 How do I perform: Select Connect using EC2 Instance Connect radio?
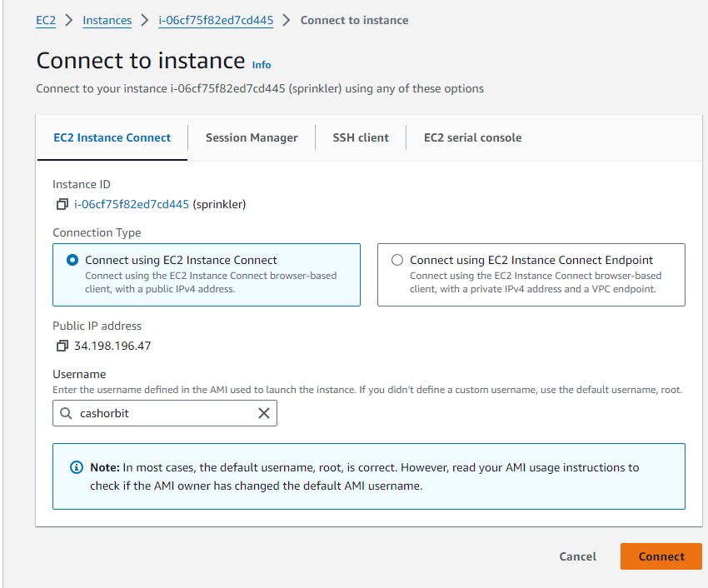point(72,260)
